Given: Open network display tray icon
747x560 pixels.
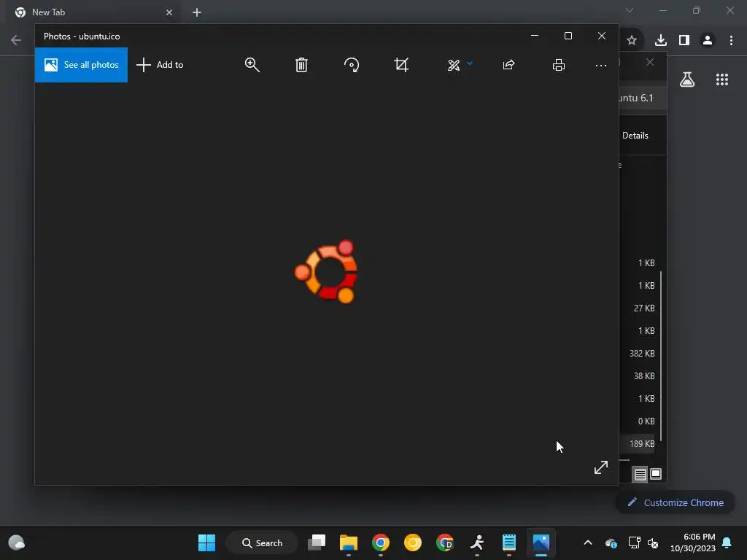Looking at the screenshot, I should (634, 542).
